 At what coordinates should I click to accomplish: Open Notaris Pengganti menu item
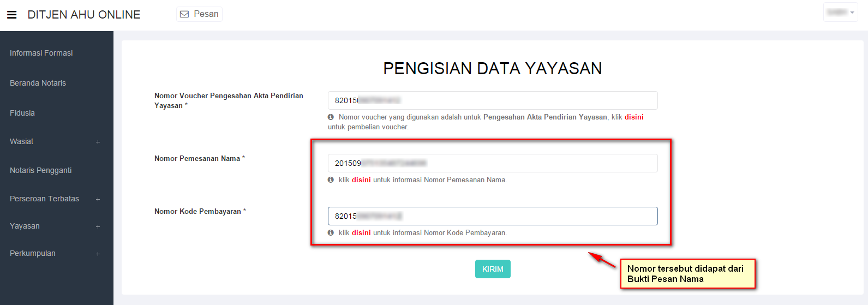click(x=41, y=170)
